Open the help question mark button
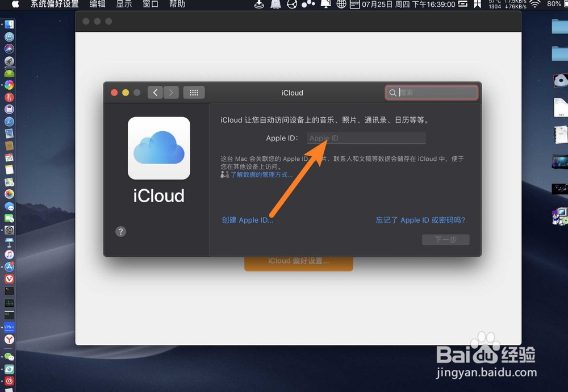This screenshot has width=568, height=392. (x=120, y=231)
